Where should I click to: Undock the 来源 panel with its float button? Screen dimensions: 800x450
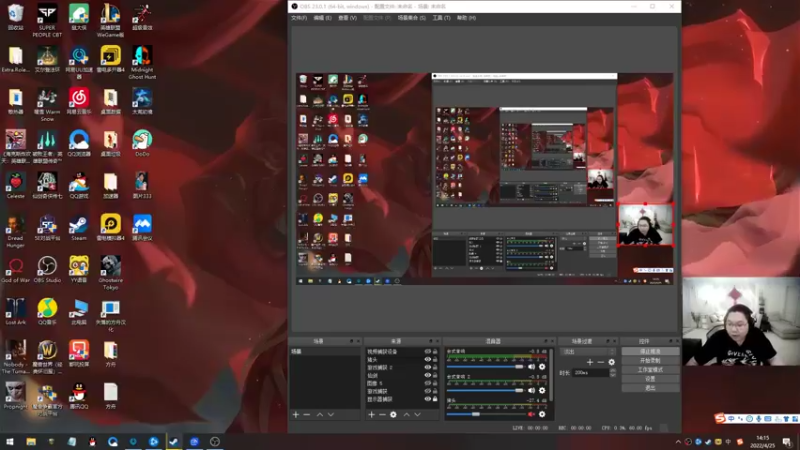[x=430, y=341]
